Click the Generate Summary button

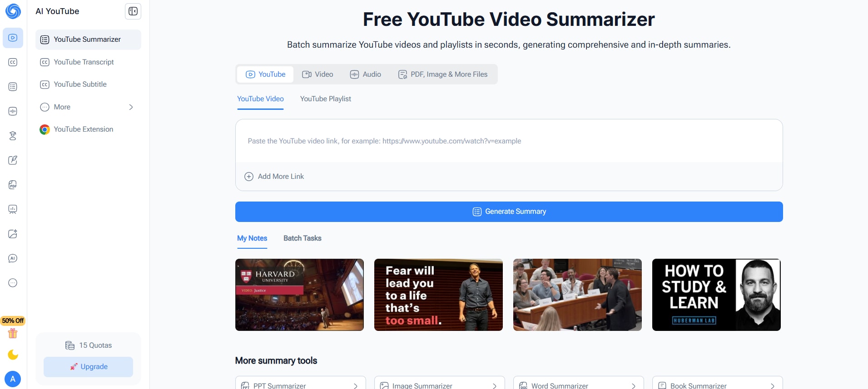(x=509, y=212)
